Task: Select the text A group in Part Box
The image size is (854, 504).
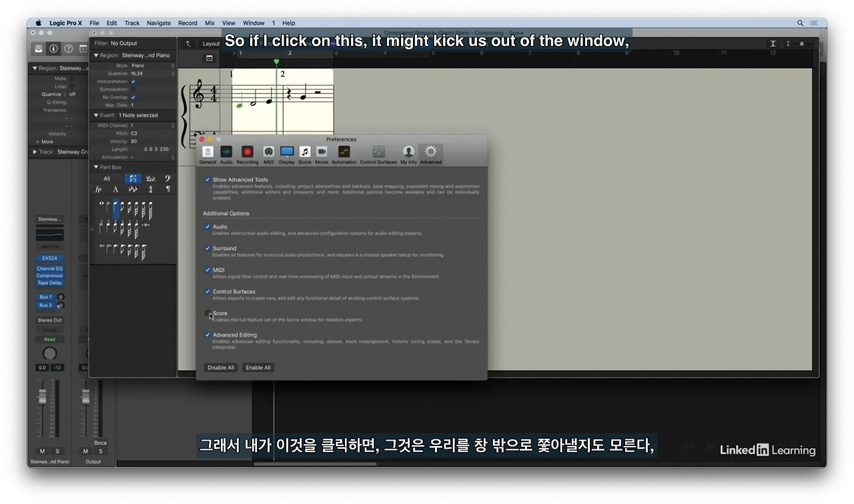Action: (115, 189)
